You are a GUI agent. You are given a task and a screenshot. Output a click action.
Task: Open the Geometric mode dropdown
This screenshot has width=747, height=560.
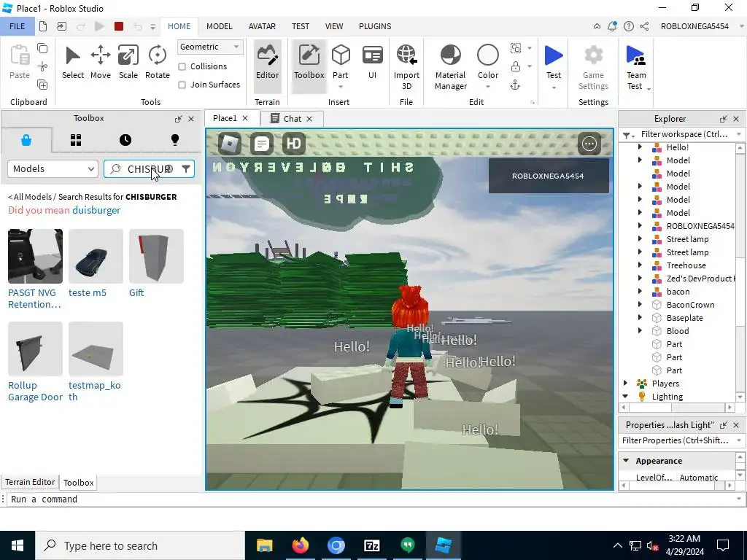(210, 47)
